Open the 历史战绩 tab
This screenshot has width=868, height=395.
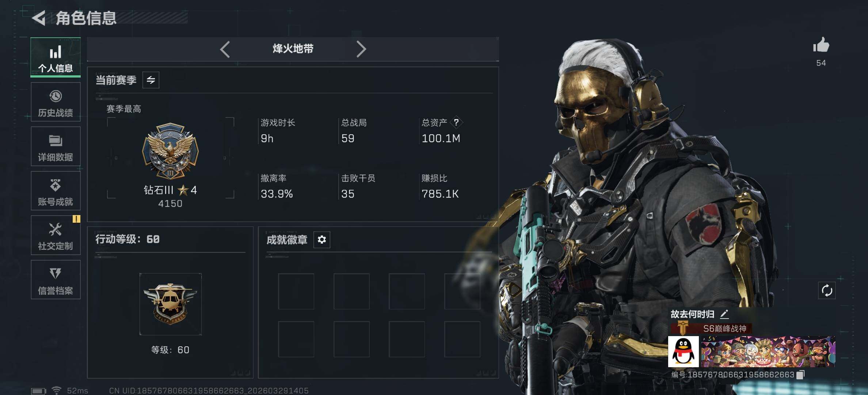(56, 102)
